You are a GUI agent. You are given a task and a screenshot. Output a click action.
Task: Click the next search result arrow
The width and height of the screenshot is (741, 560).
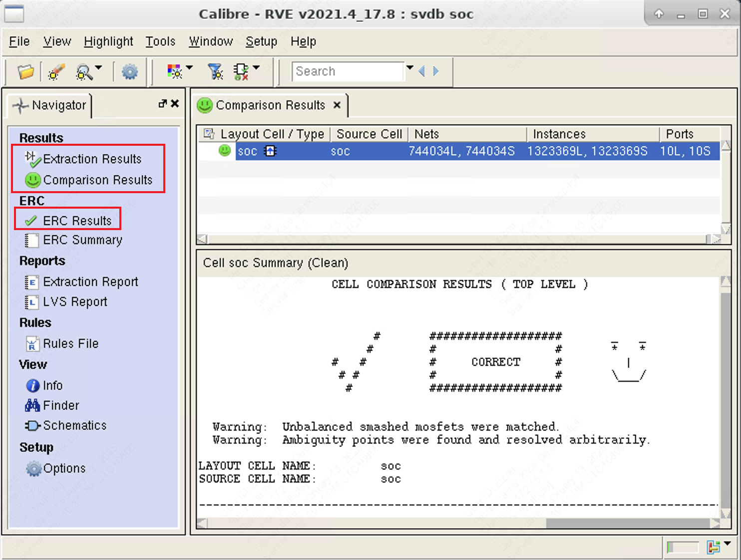[x=436, y=71]
